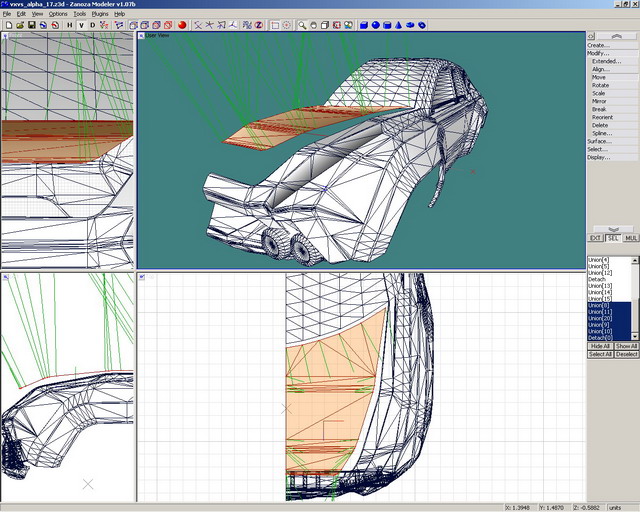
Task: Click the blue sphere primitive icon
Action: coord(376,25)
